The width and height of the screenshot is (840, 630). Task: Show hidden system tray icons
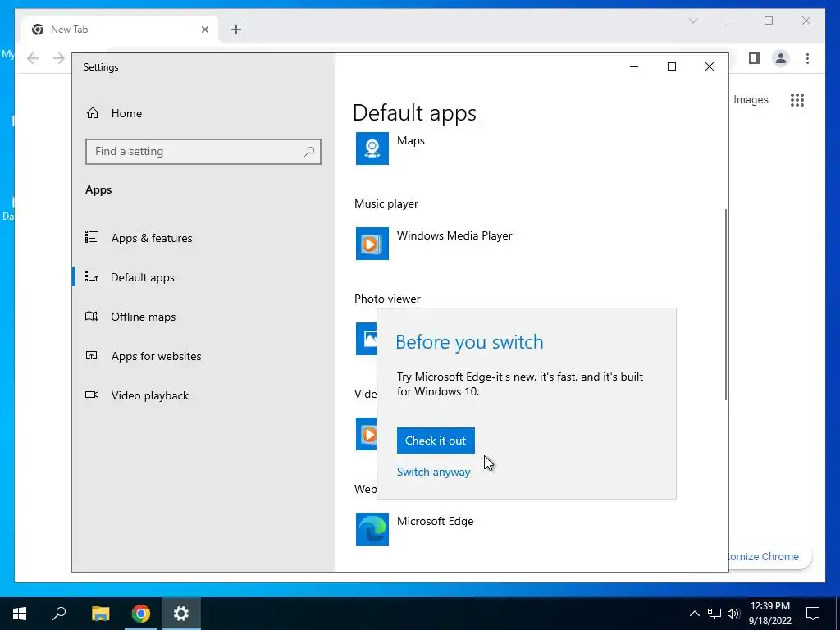(694, 614)
